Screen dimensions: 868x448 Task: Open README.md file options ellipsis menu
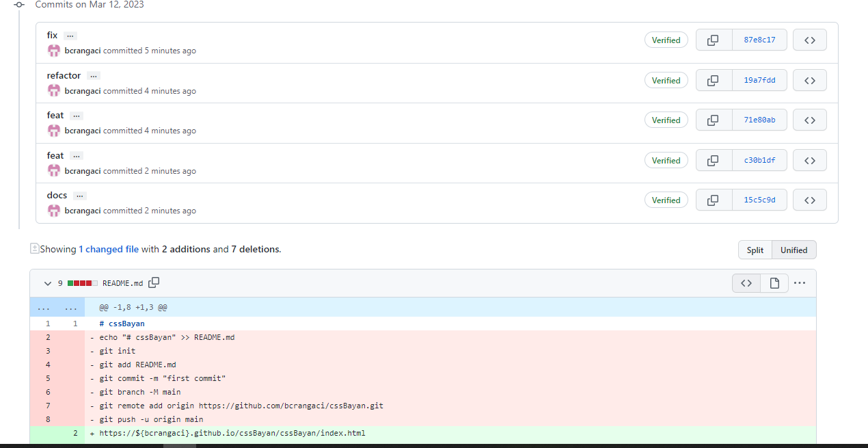pyautogui.click(x=800, y=283)
